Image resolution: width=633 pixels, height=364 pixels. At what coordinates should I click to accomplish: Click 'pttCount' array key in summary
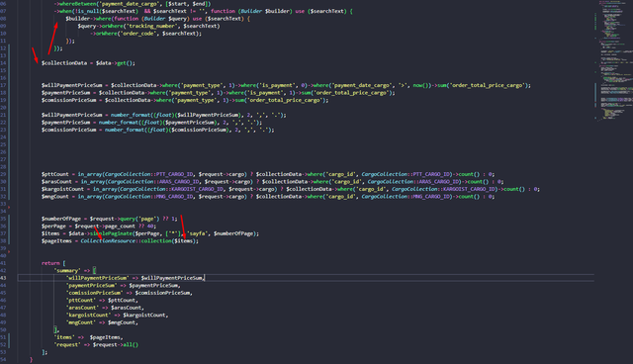click(x=81, y=301)
